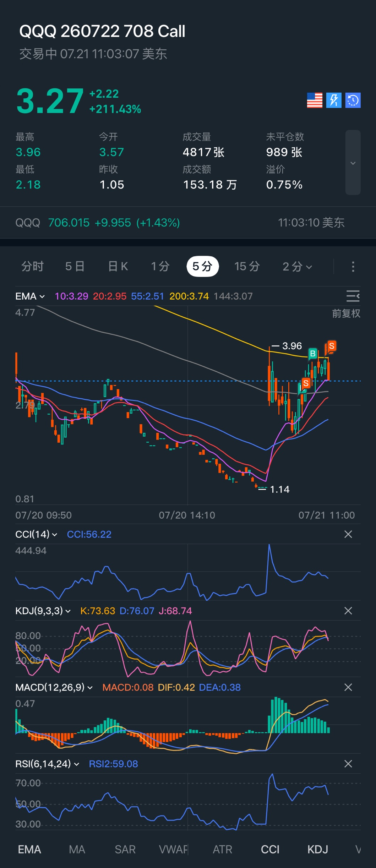
Task: Select the SAR indicator at bottom
Action: click(x=125, y=850)
